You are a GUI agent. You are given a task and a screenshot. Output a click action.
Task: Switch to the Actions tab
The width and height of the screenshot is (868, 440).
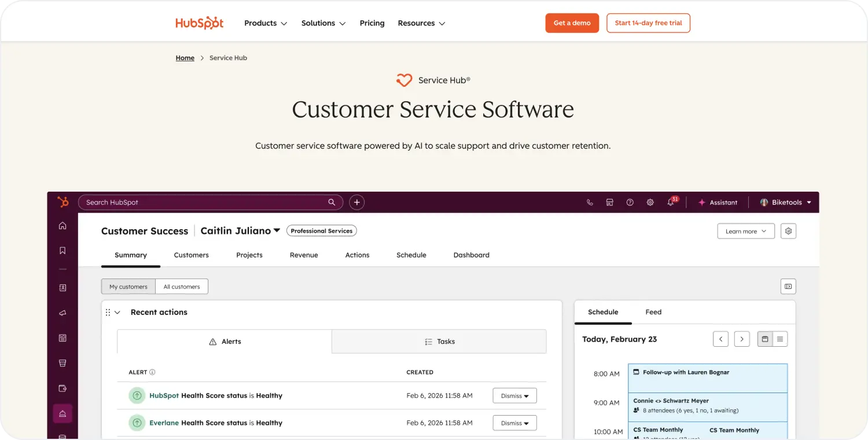pyautogui.click(x=357, y=255)
